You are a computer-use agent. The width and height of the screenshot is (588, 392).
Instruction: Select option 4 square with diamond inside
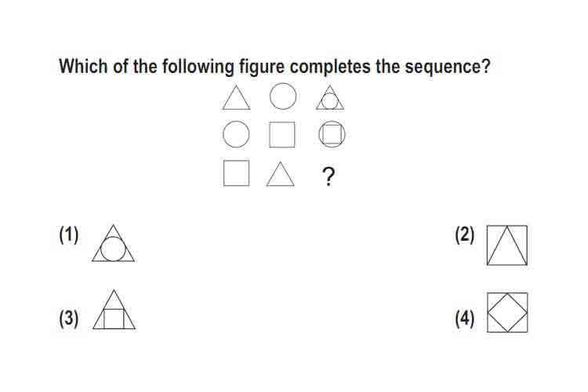[507, 313]
